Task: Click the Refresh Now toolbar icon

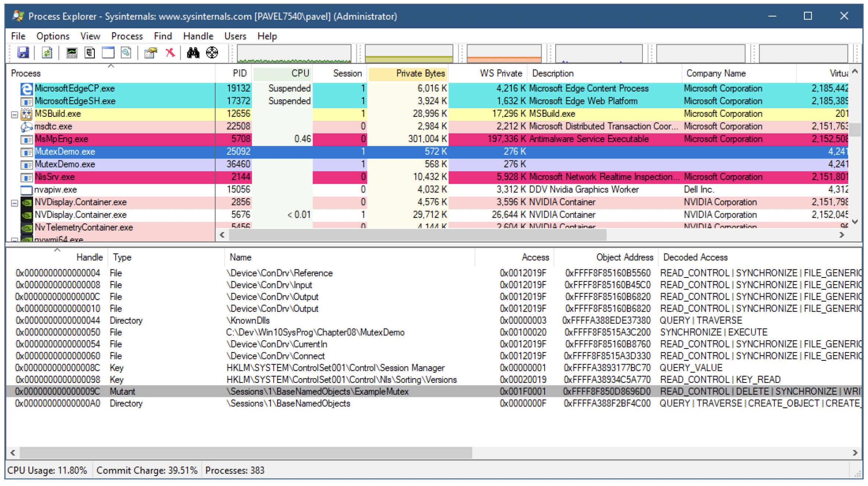Action: [47, 53]
